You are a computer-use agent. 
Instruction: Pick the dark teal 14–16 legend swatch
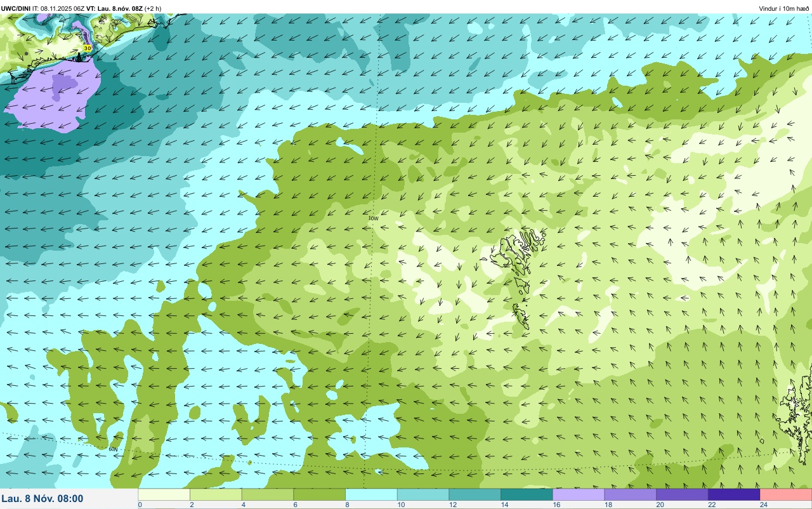527,494
